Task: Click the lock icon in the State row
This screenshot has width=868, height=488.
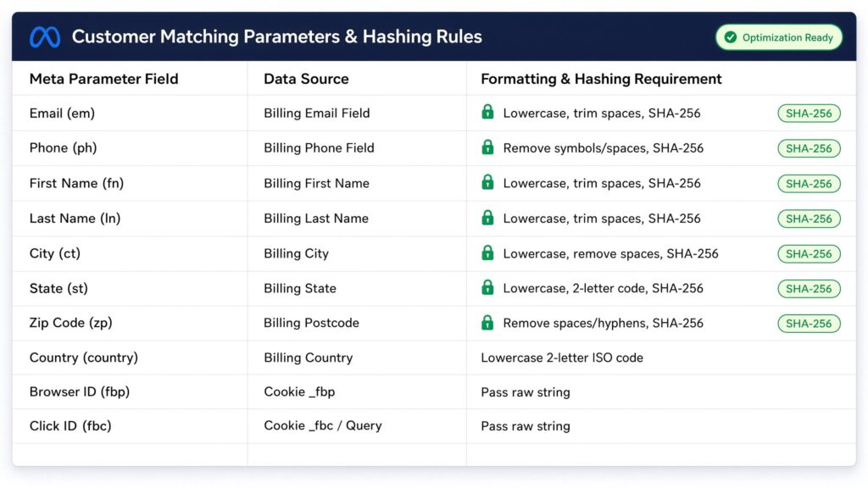Action: (x=487, y=287)
